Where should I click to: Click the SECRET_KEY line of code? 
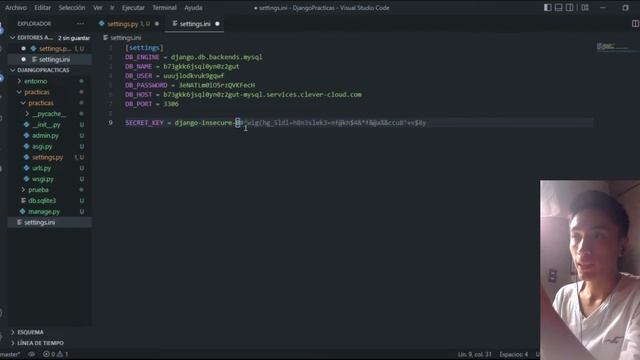pyautogui.click(x=276, y=123)
